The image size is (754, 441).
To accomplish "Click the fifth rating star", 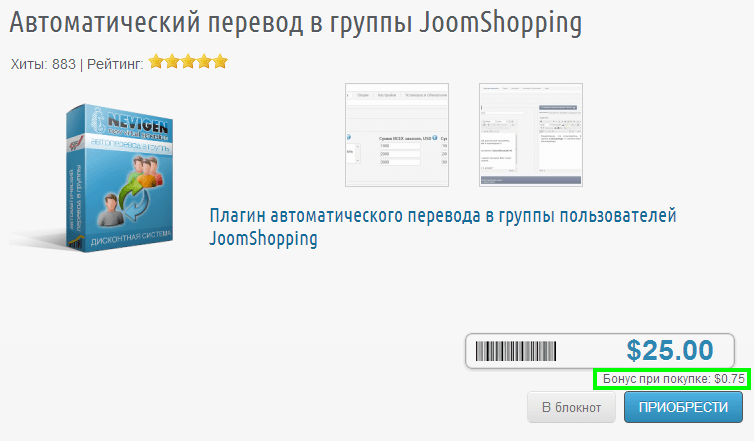I will pyautogui.click(x=221, y=62).
